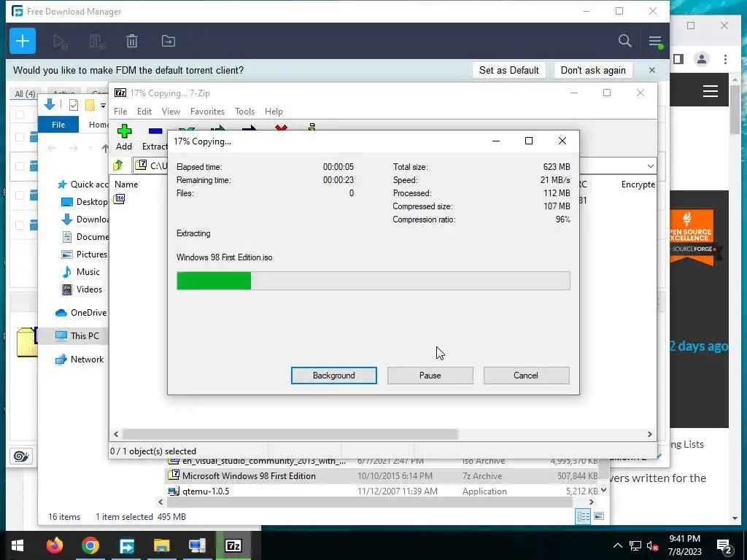The image size is (747, 560).
Task: Select Network in Explorer navigation pane
Action: 79,359
